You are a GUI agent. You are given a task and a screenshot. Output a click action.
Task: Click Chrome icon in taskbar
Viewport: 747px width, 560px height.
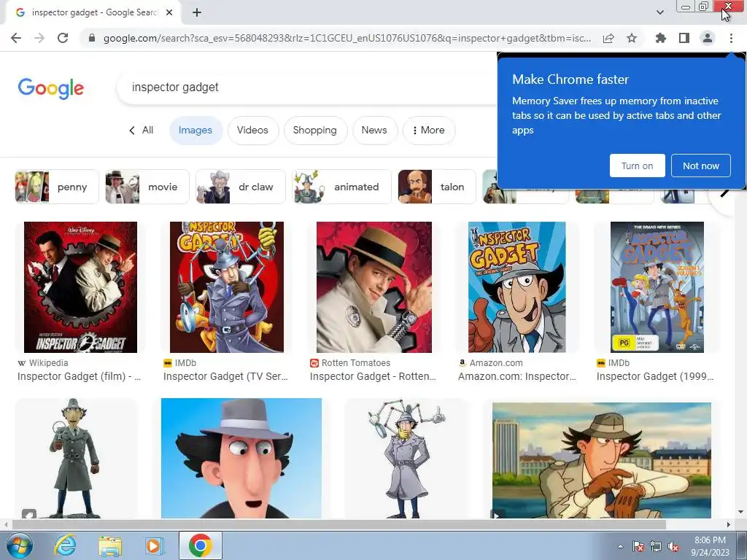click(x=200, y=545)
